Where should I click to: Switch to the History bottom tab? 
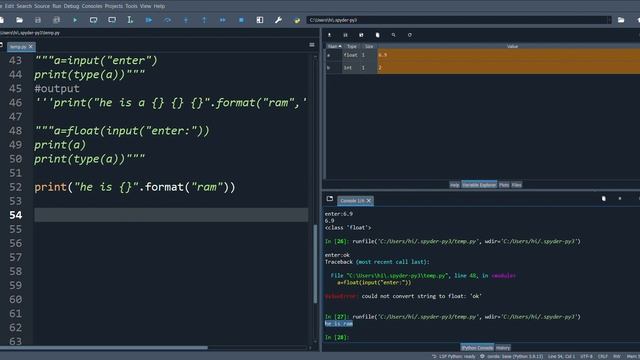tap(503, 348)
